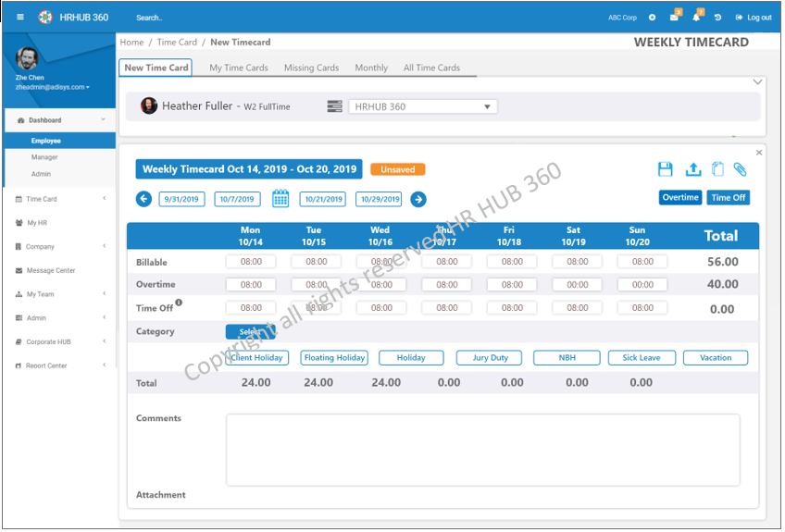Open the zheadmin@adisys.com account dropdown

(52, 87)
